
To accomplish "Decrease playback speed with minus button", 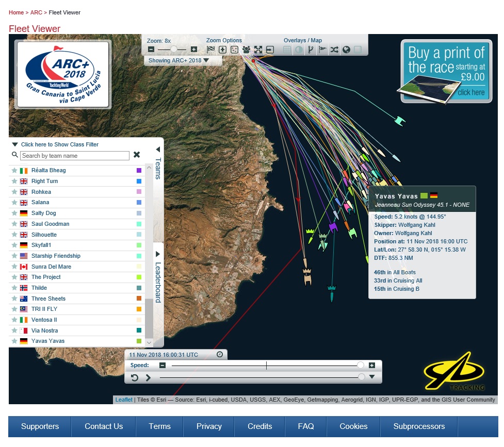I will pos(162,366).
